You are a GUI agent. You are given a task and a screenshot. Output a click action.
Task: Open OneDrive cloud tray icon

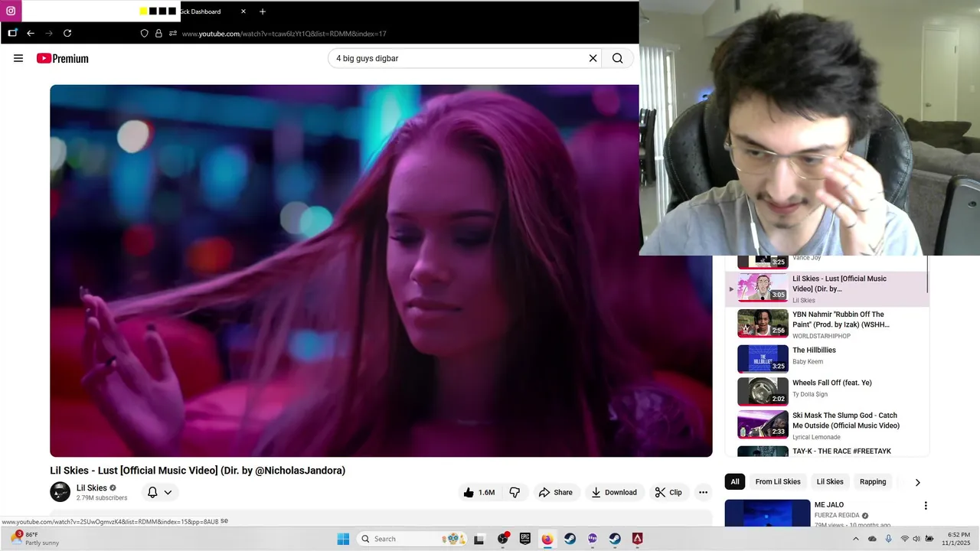click(x=872, y=539)
